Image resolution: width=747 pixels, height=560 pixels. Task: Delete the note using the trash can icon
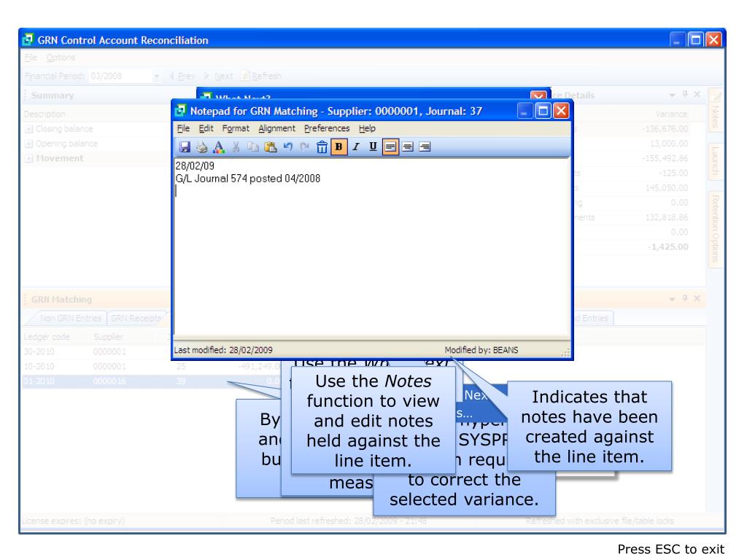click(322, 147)
